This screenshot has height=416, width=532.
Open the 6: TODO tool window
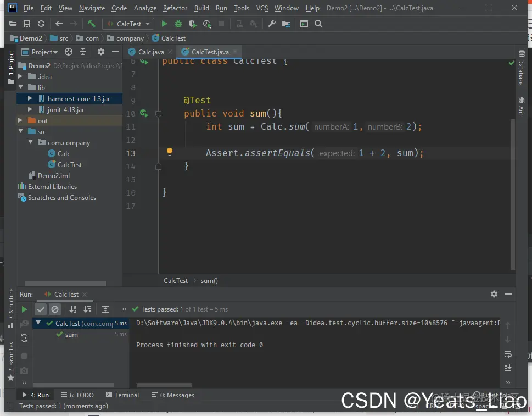click(77, 395)
